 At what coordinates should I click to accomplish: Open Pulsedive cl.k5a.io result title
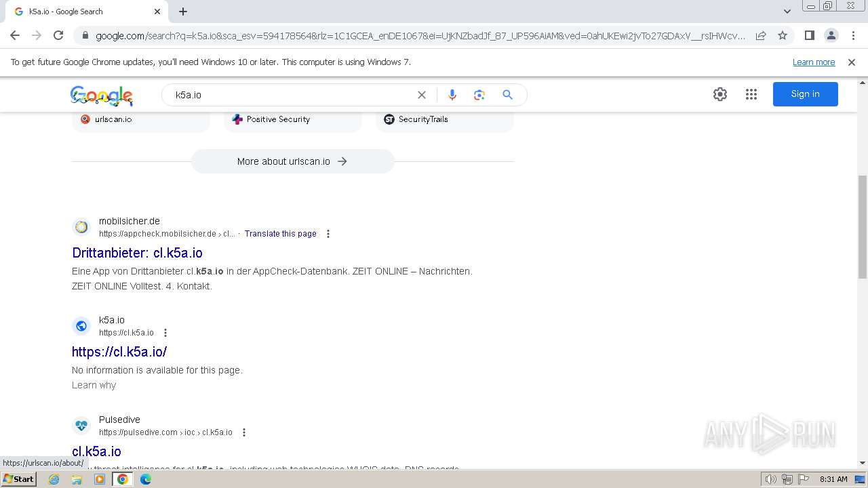coord(96,451)
